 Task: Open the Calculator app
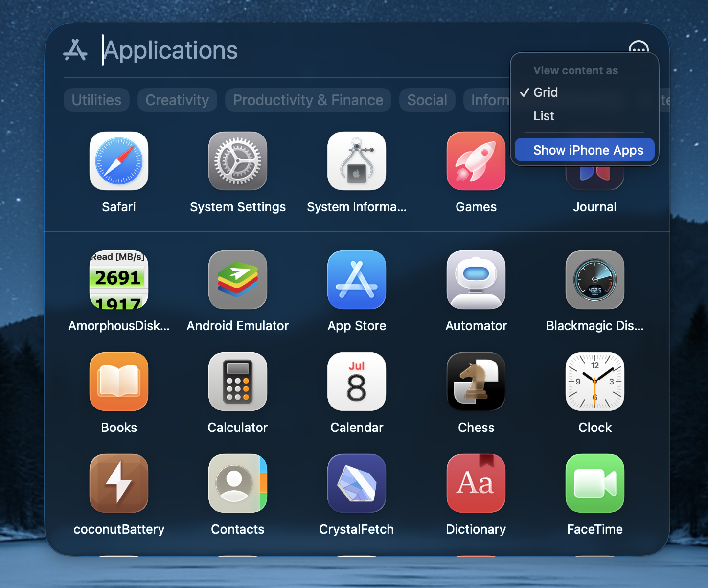[x=237, y=382]
